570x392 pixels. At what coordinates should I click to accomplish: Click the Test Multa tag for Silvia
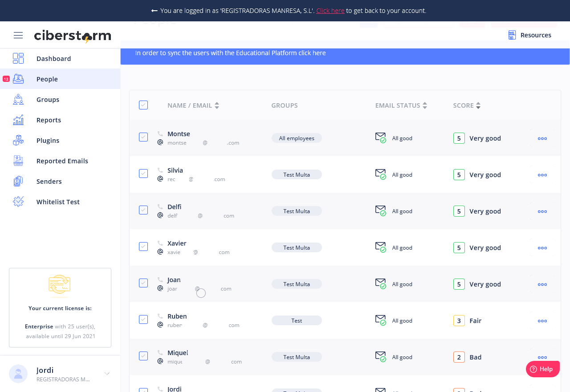(297, 175)
